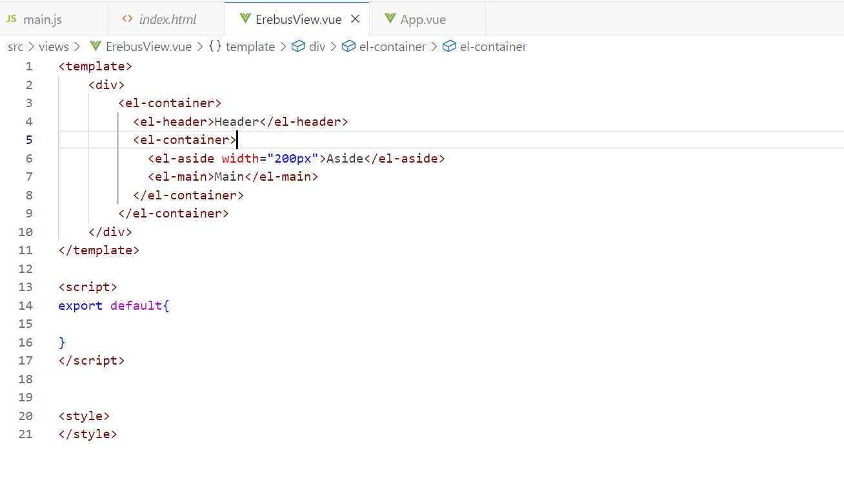The width and height of the screenshot is (844, 504).
Task: Click the opening <script> tag on line 13
Action: 88,287
